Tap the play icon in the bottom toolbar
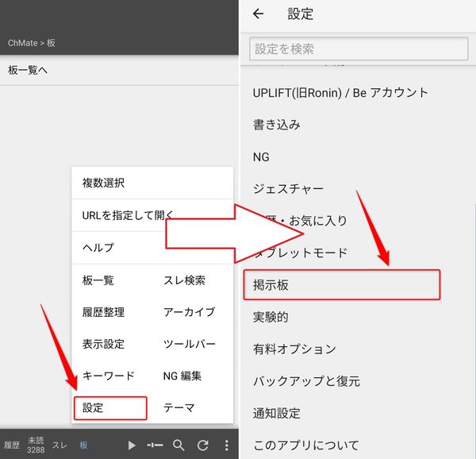 pyautogui.click(x=132, y=445)
